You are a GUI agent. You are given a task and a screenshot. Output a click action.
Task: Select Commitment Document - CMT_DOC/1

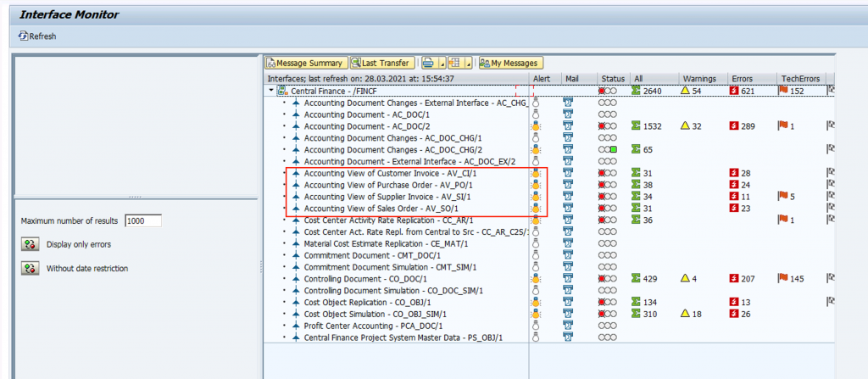(372, 255)
